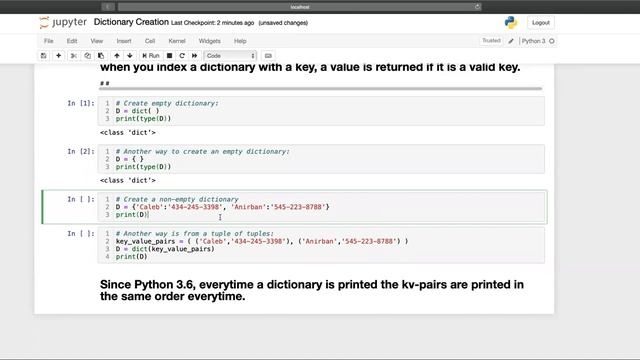The image size is (640, 360).
Task: Select the In [2] code cell
Action: click(321, 159)
